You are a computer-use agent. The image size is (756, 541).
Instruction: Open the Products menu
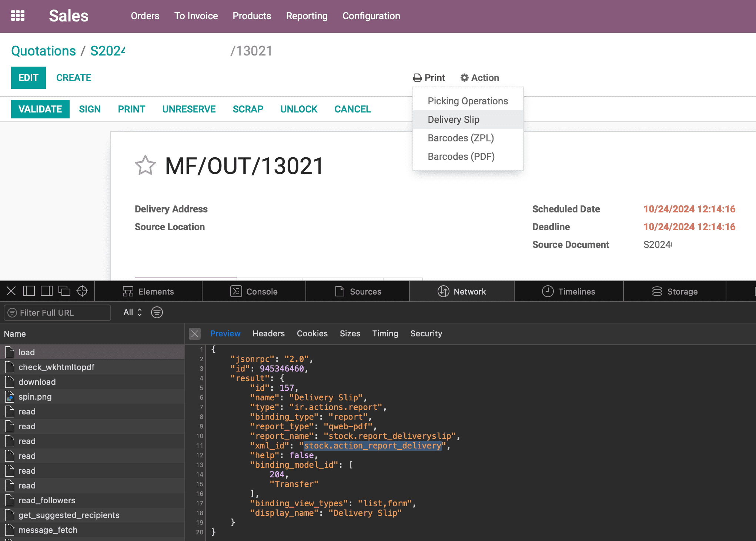pyautogui.click(x=252, y=16)
